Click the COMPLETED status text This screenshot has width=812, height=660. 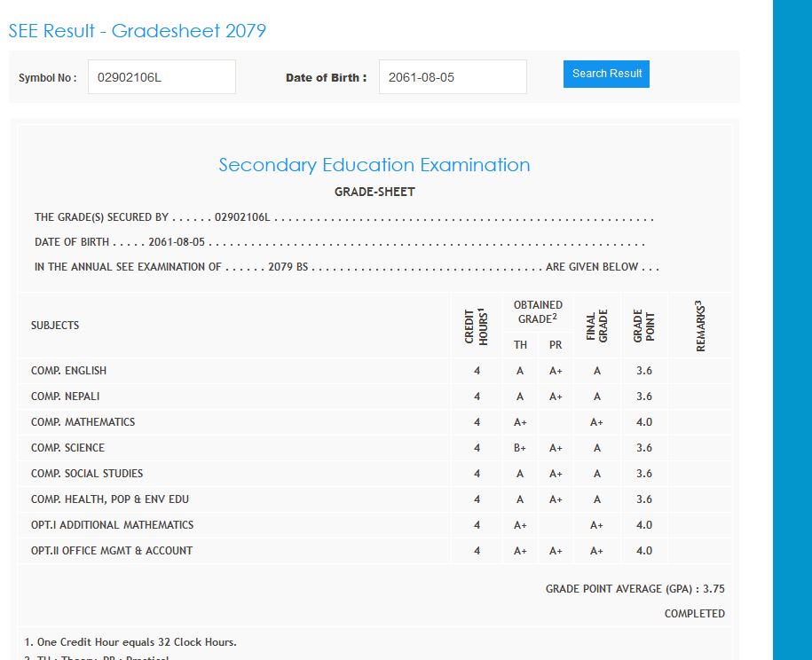click(x=694, y=614)
